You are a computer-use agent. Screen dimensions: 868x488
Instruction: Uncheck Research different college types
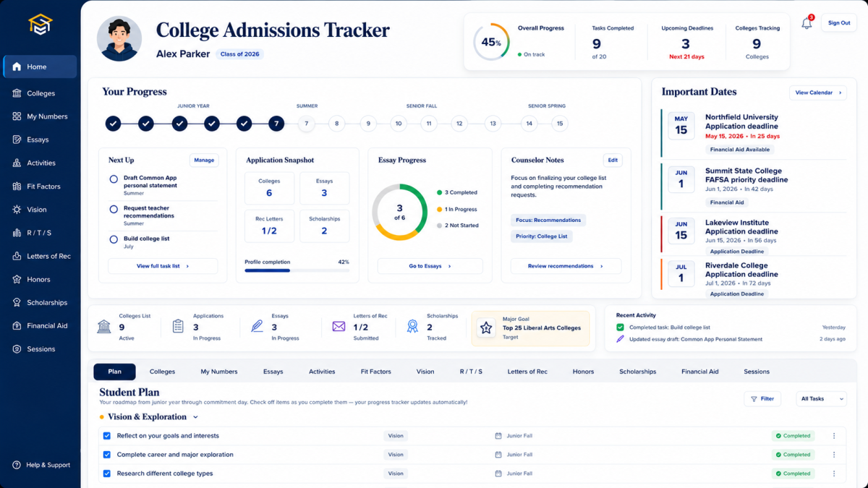click(x=107, y=474)
